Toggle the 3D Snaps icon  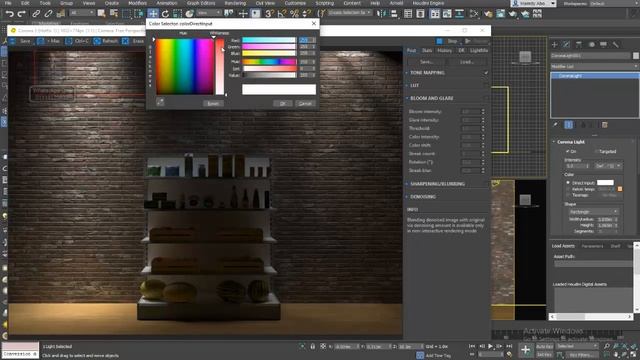(269, 13)
